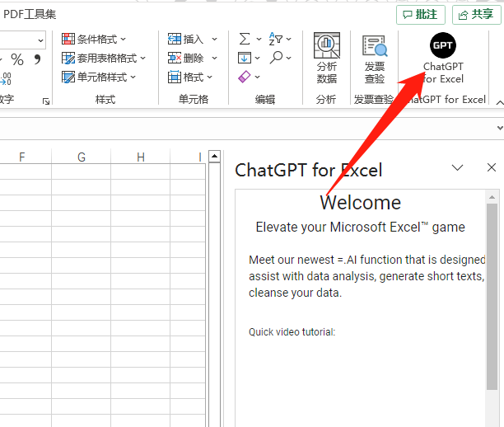Select column G header

click(x=82, y=157)
